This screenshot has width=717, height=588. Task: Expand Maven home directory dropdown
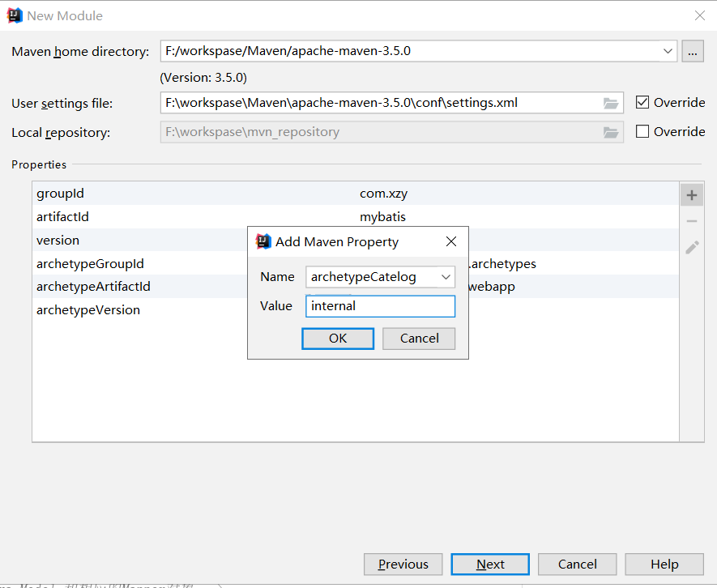pyautogui.click(x=668, y=51)
